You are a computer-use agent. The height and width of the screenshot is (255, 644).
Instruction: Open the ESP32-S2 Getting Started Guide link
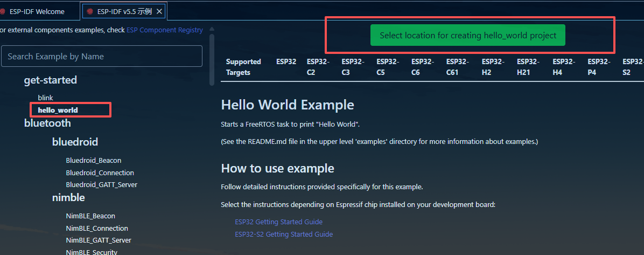coord(284,234)
